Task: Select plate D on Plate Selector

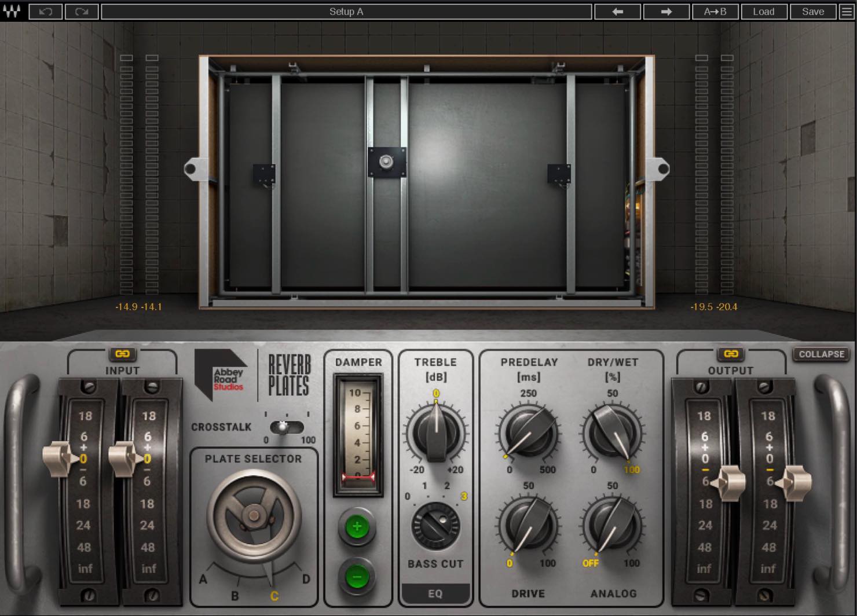Action: click(306, 579)
